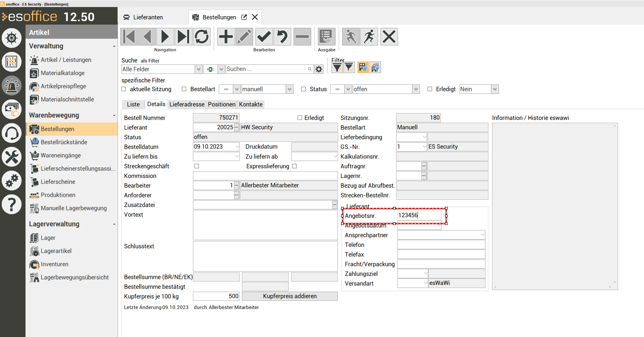Toggle the Streckengeschäft checkbox
Image resolution: width=644 pixels, height=337 pixels.
click(197, 166)
